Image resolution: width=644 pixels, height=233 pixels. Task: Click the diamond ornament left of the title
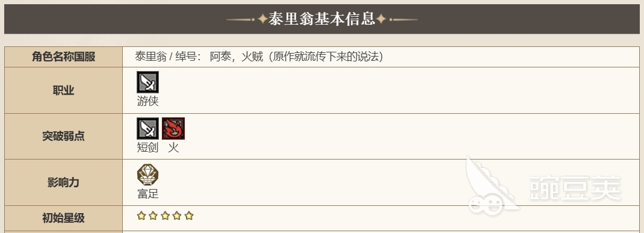pos(262,19)
